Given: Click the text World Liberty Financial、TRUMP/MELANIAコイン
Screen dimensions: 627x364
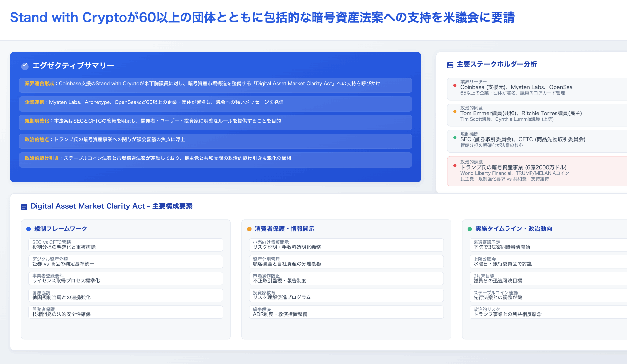Looking at the screenshot, I should pos(515,173).
